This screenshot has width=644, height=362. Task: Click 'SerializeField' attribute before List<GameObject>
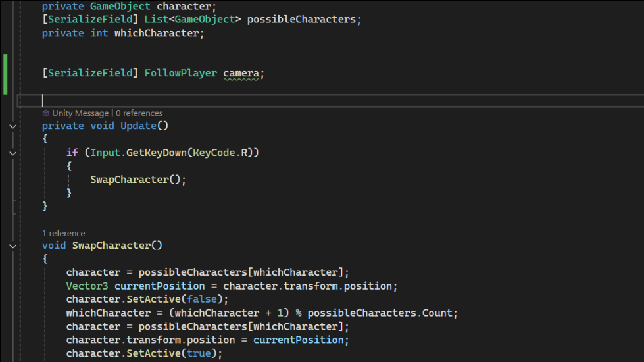tap(90, 19)
